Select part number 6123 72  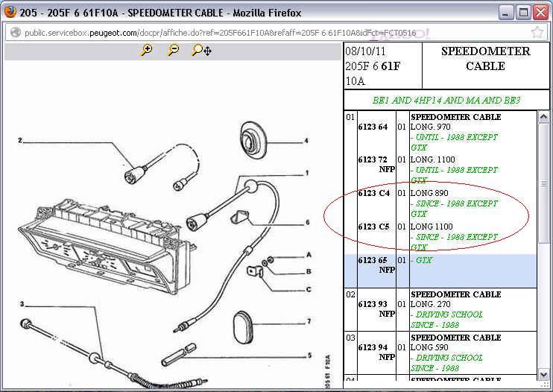pos(373,159)
